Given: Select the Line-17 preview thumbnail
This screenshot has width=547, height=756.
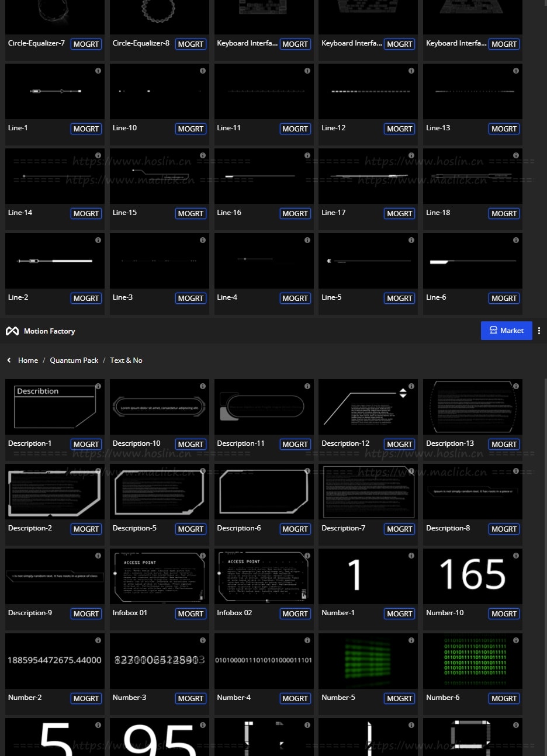Looking at the screenshot, I should tap(368, 176).
